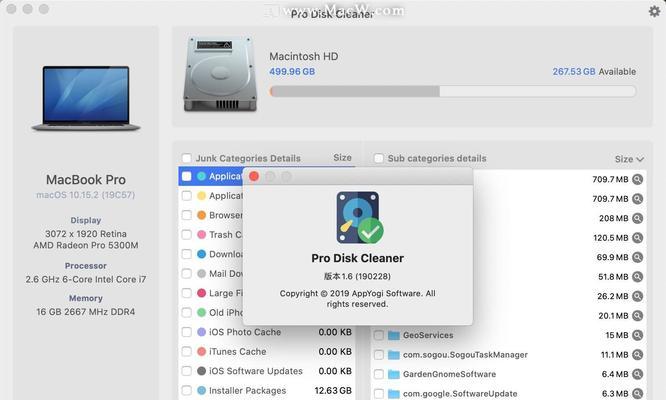
Task: Reveal GeoServices with the 15 MB magnifier
Action: [637, 335]
